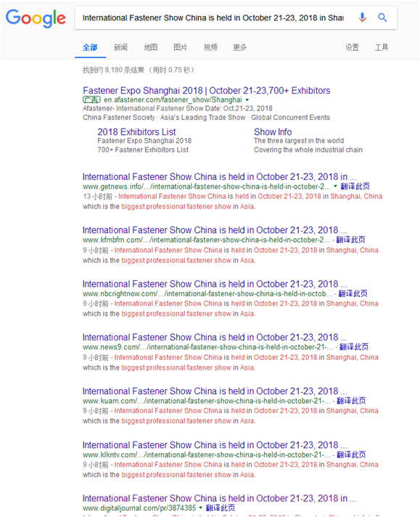420x517 pixels.
Task: Open the kuam.com result title
Action: pyautogui.click(x=215, y=391)
